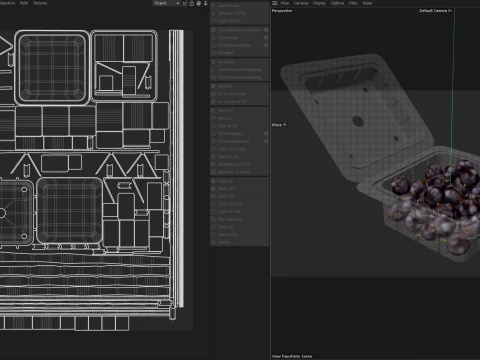The height and width of the screenshot is (360, 480).
Task: Click the Max UV command
Action: point(239,86)
